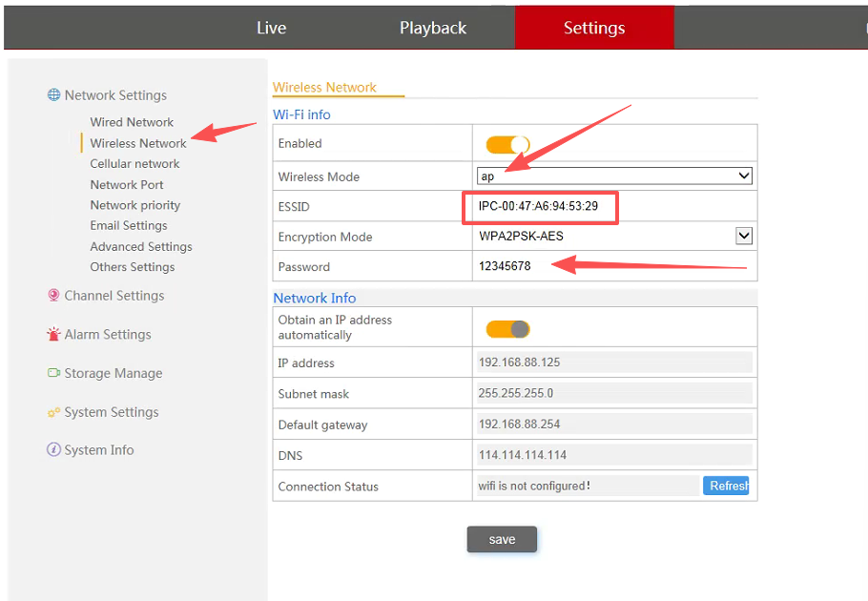
Task: Expand the Encryption Mode dropdown arrow
Action: (744, 237)
